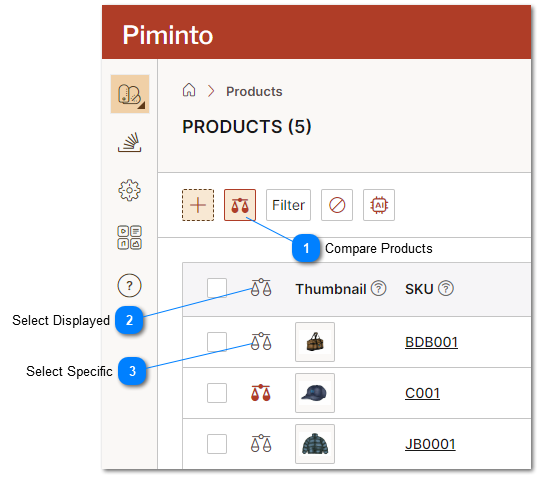The image size is (540, 478).
Task: Open jacket thumbnail for JB0001
Action: point(315,444)
